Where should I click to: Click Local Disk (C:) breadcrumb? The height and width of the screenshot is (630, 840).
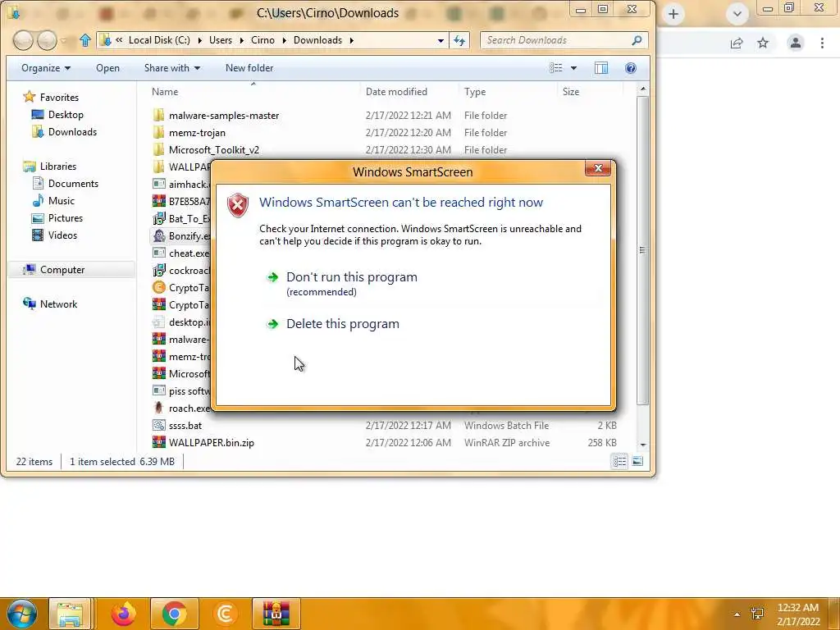tap(159, 40)
